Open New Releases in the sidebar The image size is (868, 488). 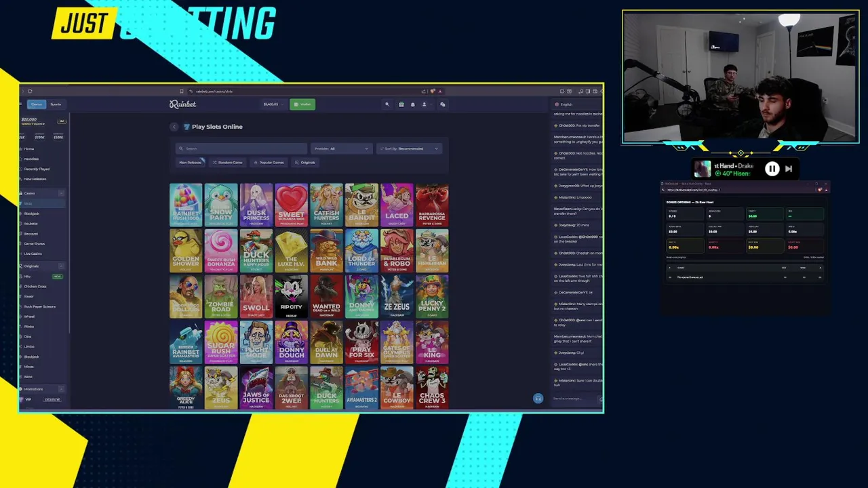[35, 179]
